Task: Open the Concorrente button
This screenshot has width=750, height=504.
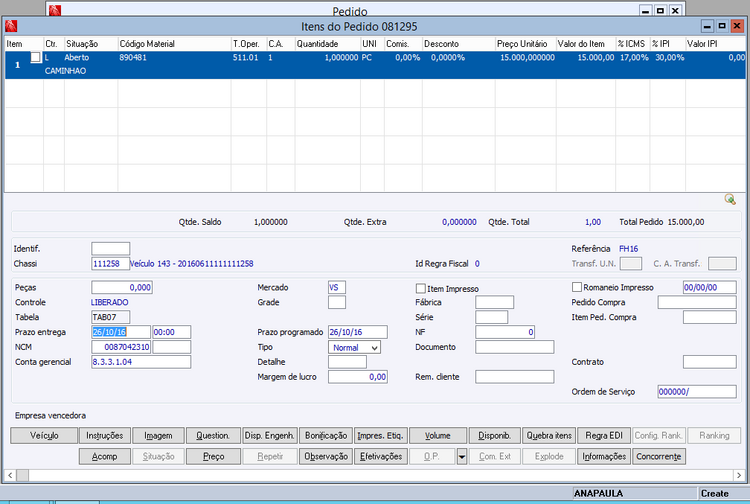Action: [659, 456]
